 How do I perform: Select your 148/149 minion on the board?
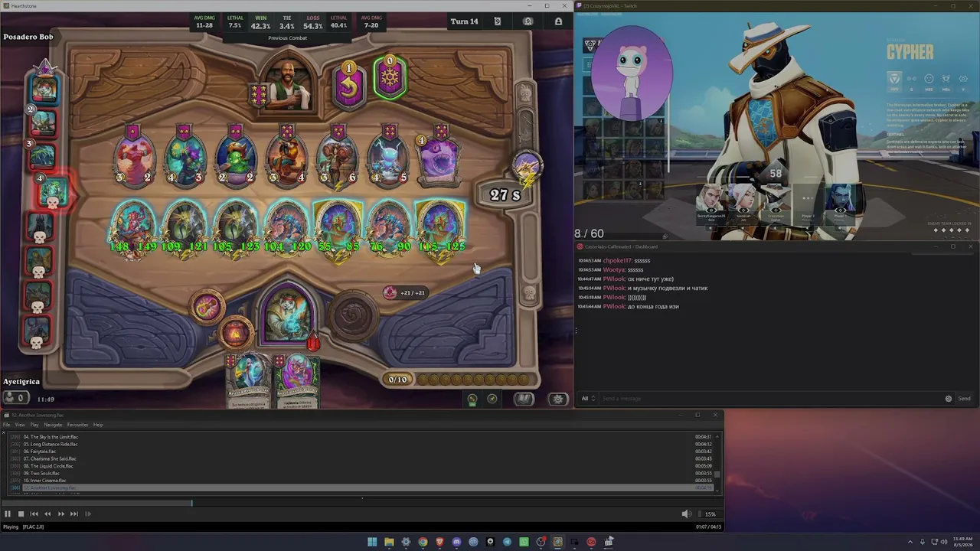133,228
